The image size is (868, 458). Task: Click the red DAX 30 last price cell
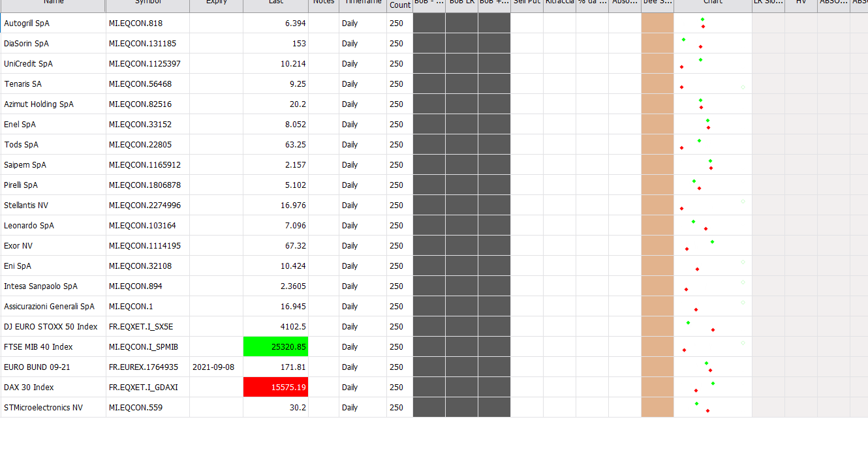tap(275, 388)
